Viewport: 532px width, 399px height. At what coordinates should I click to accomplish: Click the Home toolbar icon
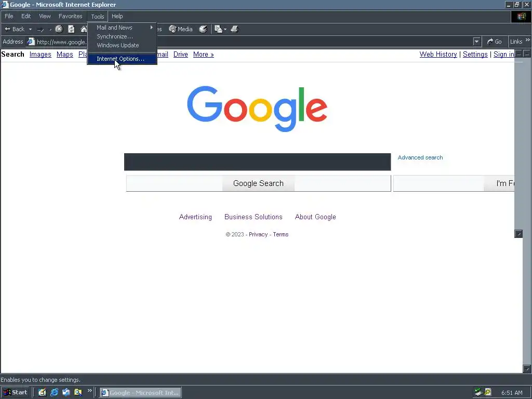[x=84, y=29]
